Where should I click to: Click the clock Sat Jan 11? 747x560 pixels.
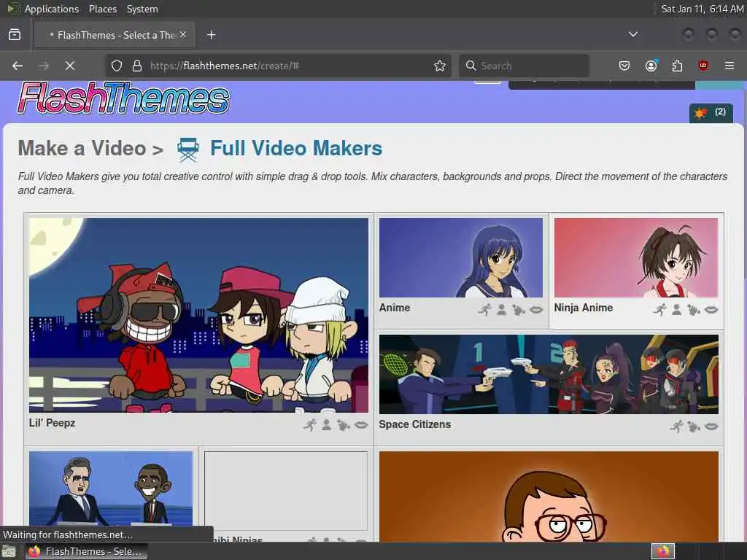702,9
